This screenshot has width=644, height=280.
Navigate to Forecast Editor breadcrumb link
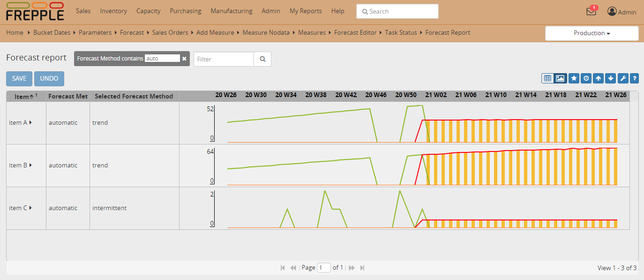coord(356,32)
